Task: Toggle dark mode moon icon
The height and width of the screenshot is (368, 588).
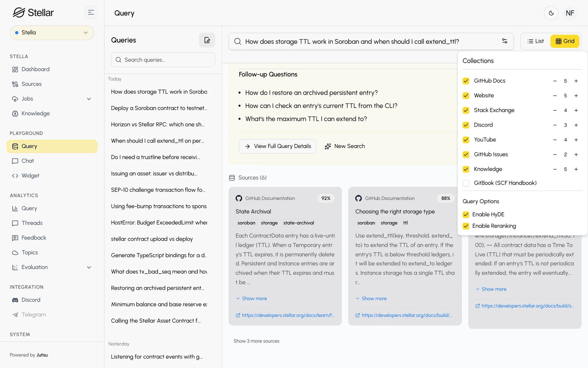Action: [551, 13]
